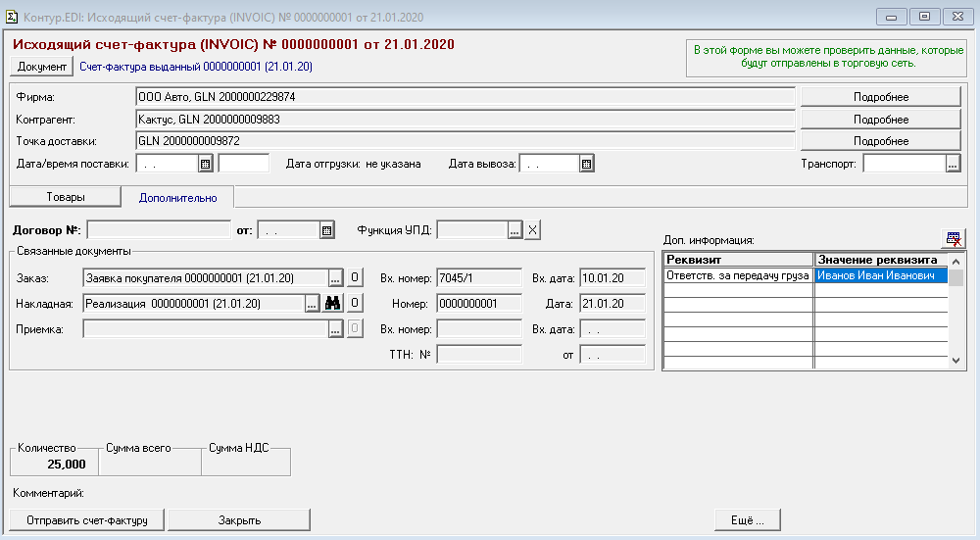Open calendar next to Договор date field
Viewport: 980px width, 540px height.
[x=327, y=230]
